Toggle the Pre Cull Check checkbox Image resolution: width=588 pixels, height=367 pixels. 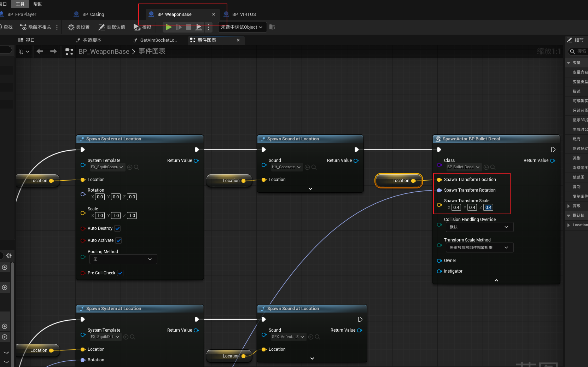pos(121,273)
